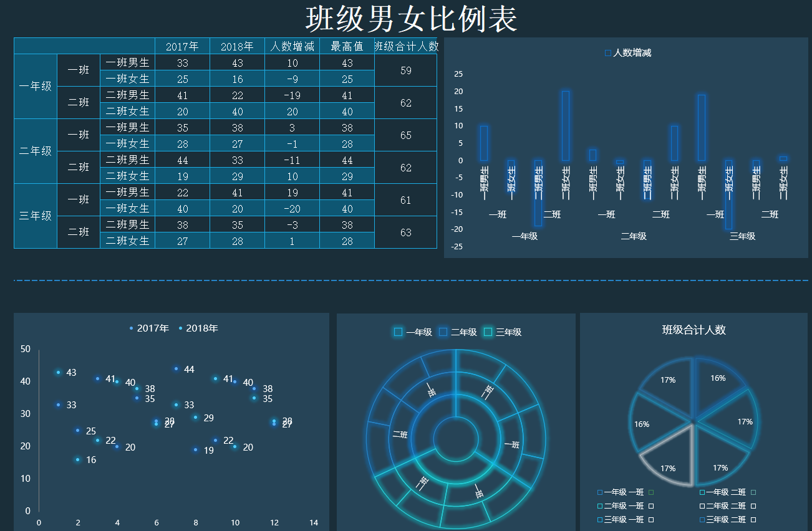Select the 2017年 table column header
812x531 pixels.
pyautogui.click(x=182, y=46)
